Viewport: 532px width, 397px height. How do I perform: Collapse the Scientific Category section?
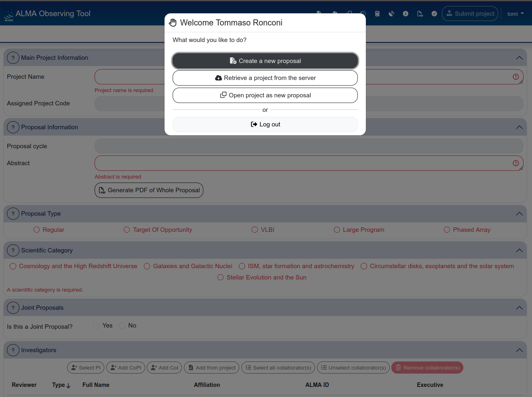[519, 250]
